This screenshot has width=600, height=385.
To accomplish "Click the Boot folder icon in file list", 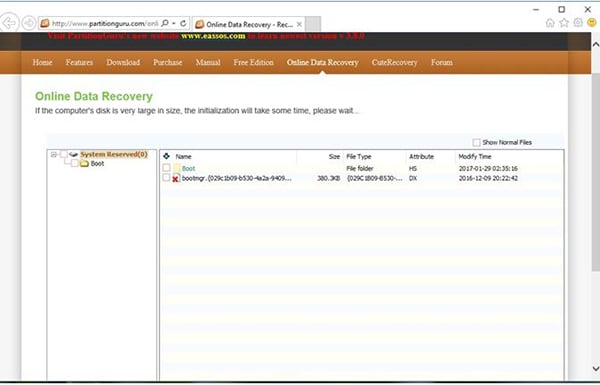I will (176, 168).
